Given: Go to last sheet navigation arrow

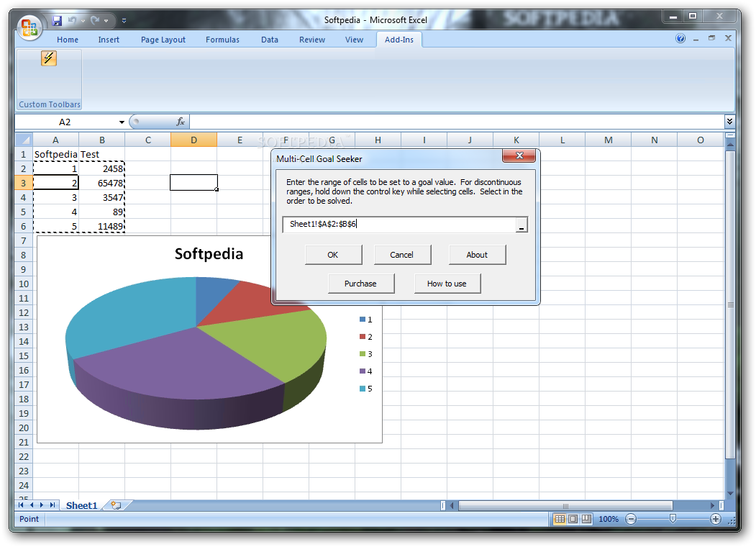Looking at the screenshot, I should 52,505.
